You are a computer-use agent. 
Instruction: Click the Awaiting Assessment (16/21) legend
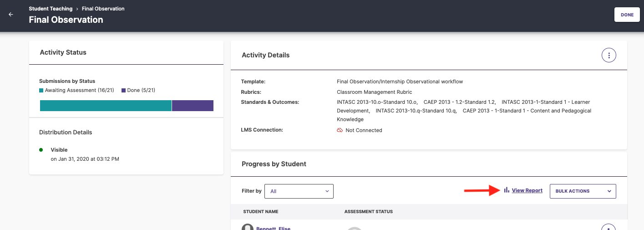tap(76, 90)
